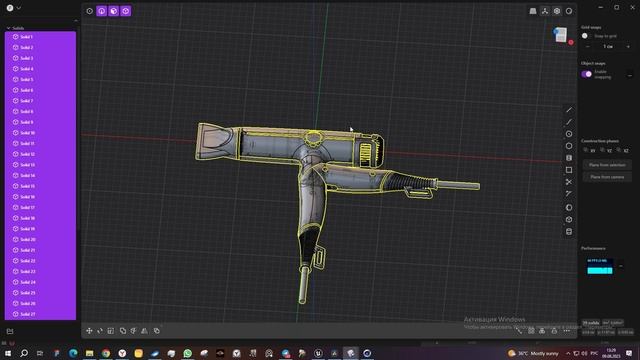
Task: Toggle the Snap to grid switch
Action: [x=586, y=36]
